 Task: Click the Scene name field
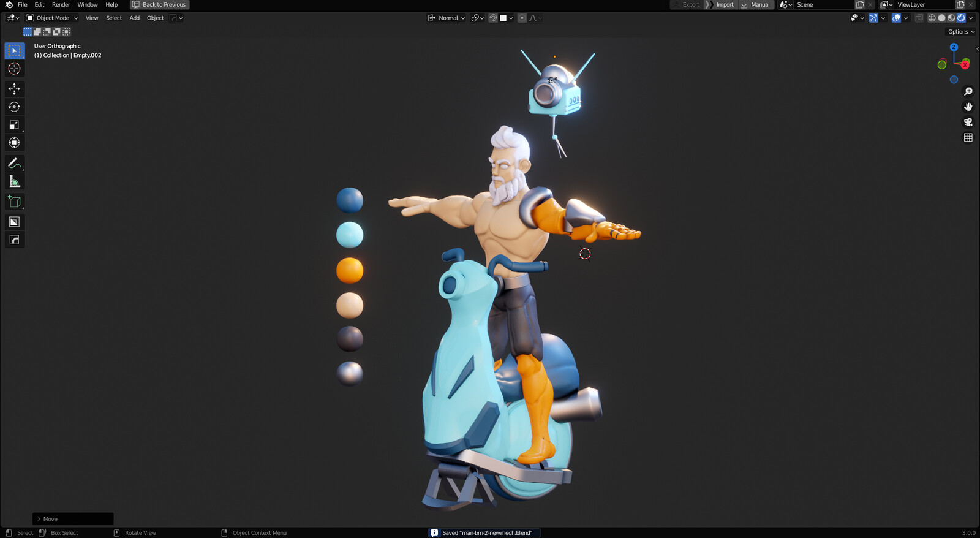click(x=824, y=4)
